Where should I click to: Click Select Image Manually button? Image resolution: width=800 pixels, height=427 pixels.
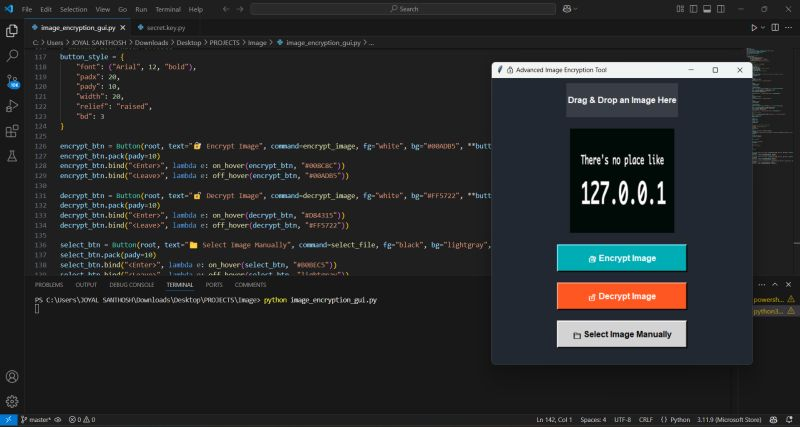coord(621,335)
